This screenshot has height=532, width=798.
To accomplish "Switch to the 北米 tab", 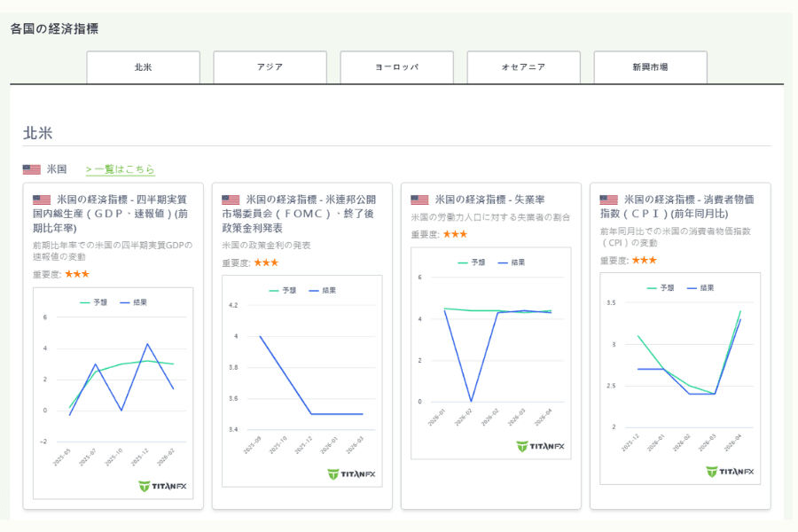I will point(143,67).
